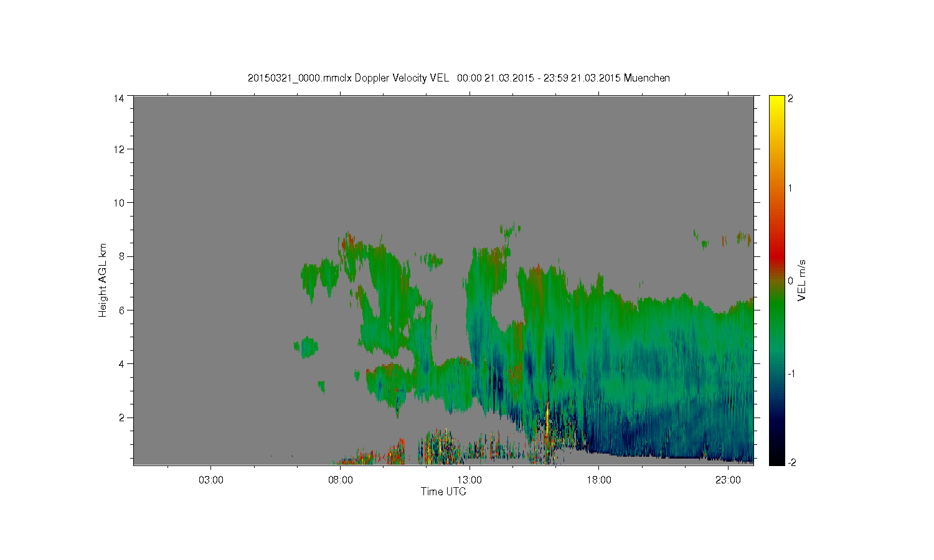Viewport: 934px width, 560px height.
Task: Click the 'Time UTC' x-axis label
Action: (443, 492)
